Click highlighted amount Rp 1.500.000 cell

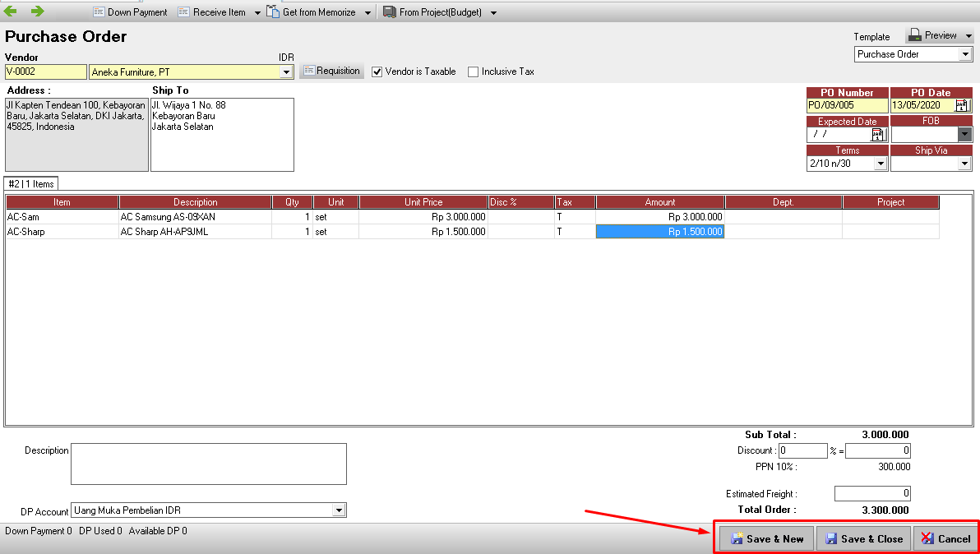pos(660,232)
